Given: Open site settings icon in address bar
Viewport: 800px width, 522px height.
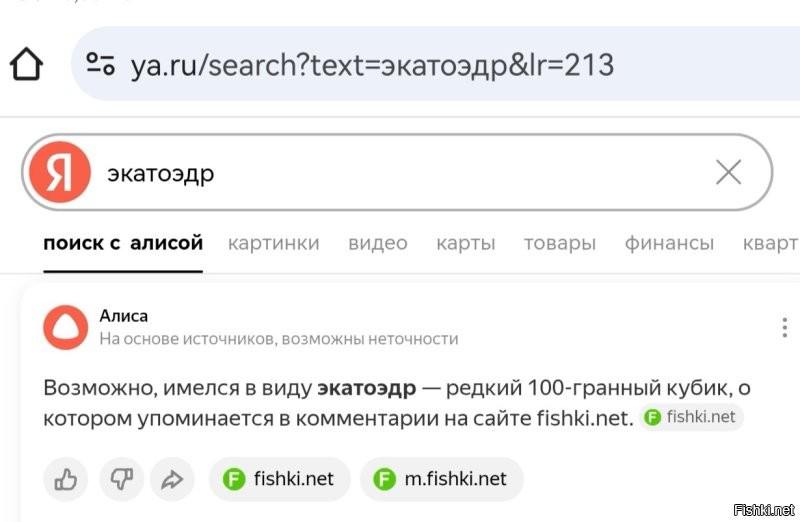Looking at the screenshot, I should click(100, 66).
